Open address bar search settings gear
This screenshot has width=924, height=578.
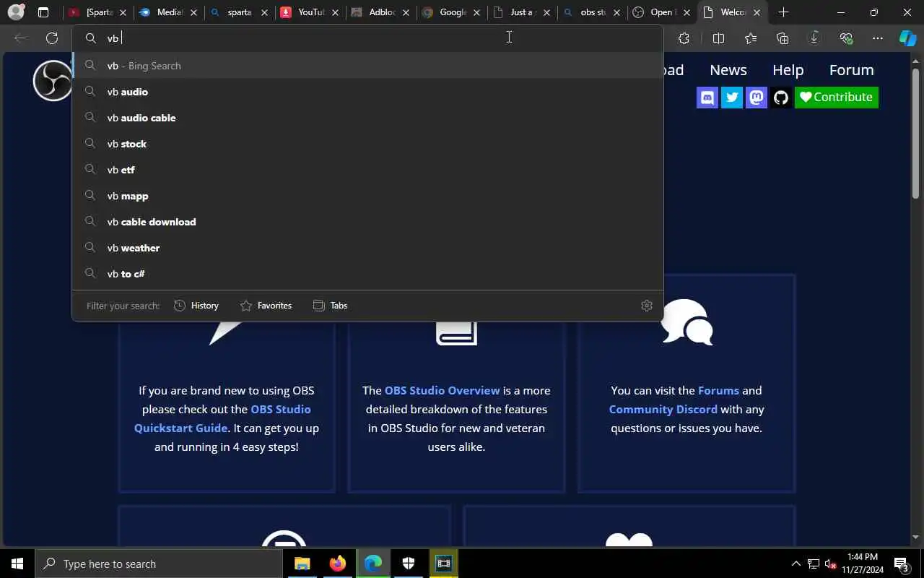click(x=647, y=306)
